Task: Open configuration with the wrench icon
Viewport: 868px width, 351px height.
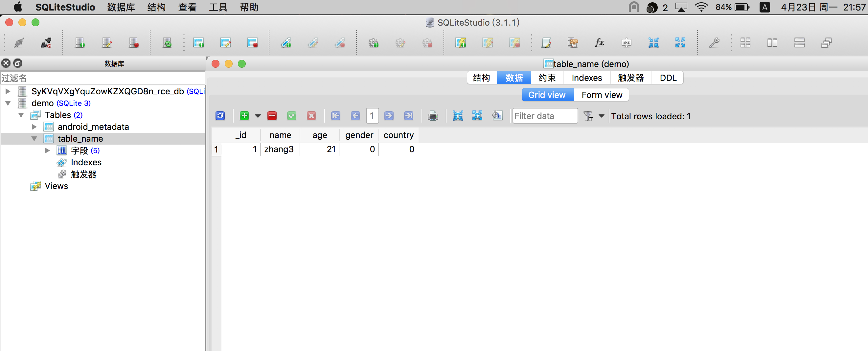Action: (714, 43)
